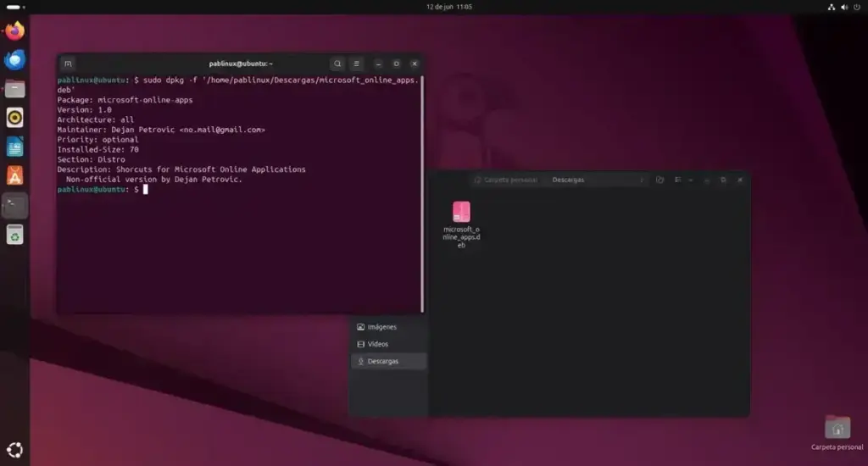Image resolution: width=868 pixels, height=466 pixels.
Task: Click the new tab button in Terminal
Action: coord(68,64)
